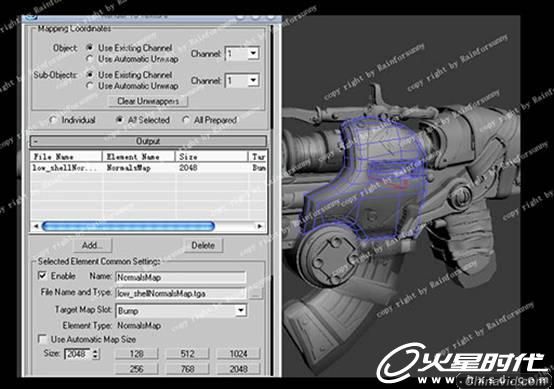The width and height of the screenshot is (554, 389).
Task: Select Object Use Automatic Unwrap option
Action: point(90,59)
